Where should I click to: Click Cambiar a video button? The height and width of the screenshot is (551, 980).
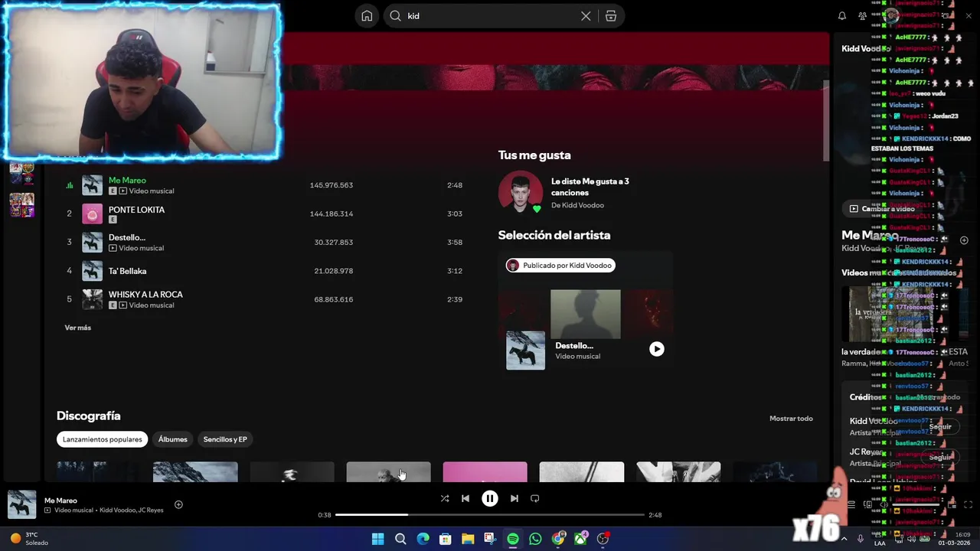[x=882, y=208]
